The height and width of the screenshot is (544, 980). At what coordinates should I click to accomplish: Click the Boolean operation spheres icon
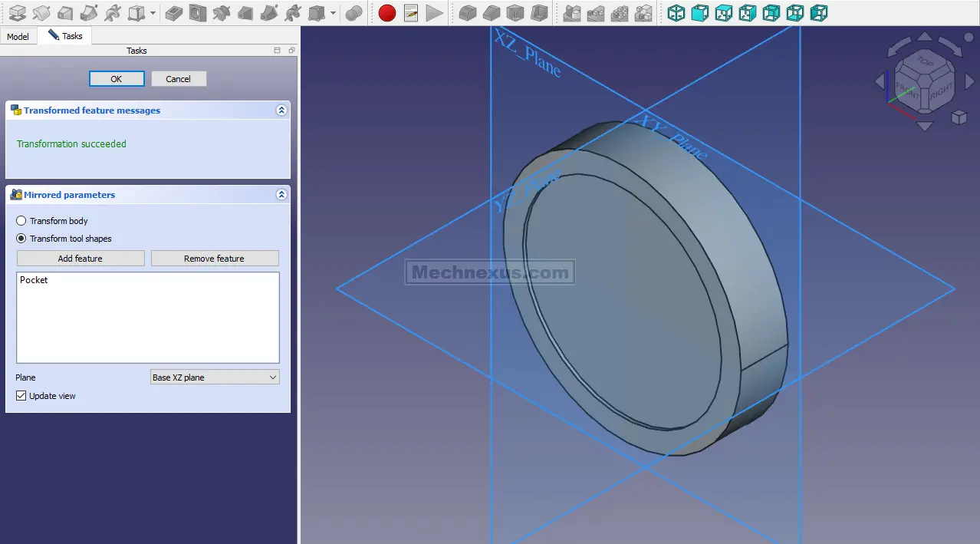[354, 13]
